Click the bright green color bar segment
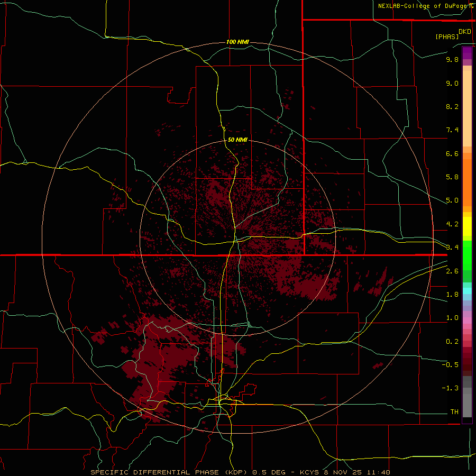The height and width of the screenshot is (476, 476). [x=467, y=255]
